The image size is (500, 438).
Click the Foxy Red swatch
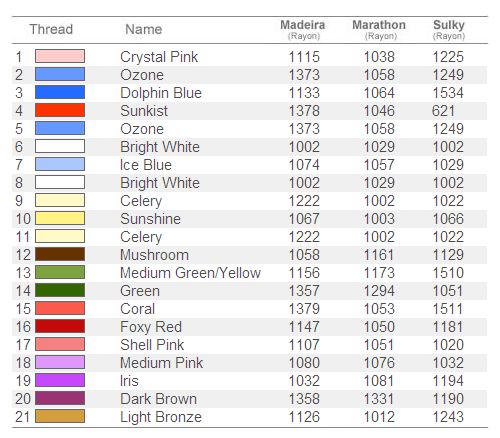60,326
